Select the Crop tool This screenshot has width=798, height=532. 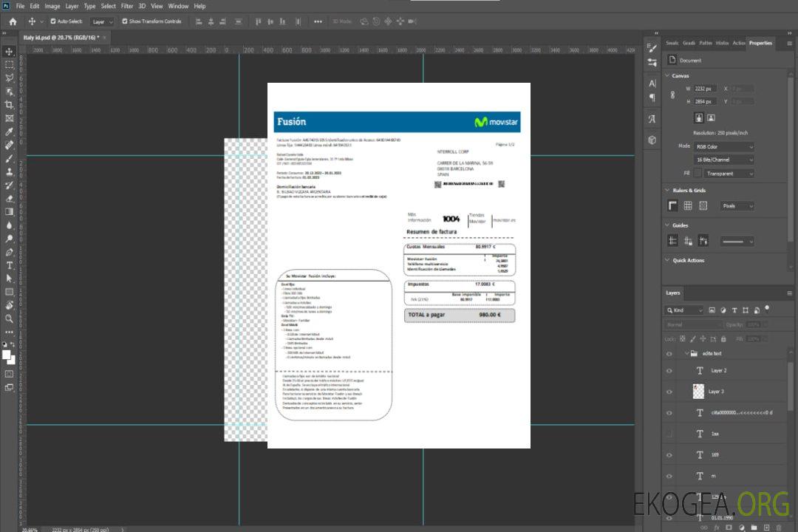(10, 105)
